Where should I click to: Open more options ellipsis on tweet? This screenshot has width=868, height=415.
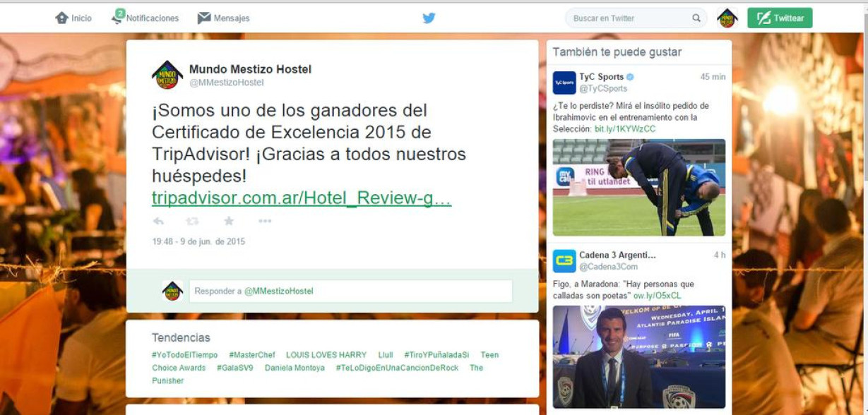265,221
